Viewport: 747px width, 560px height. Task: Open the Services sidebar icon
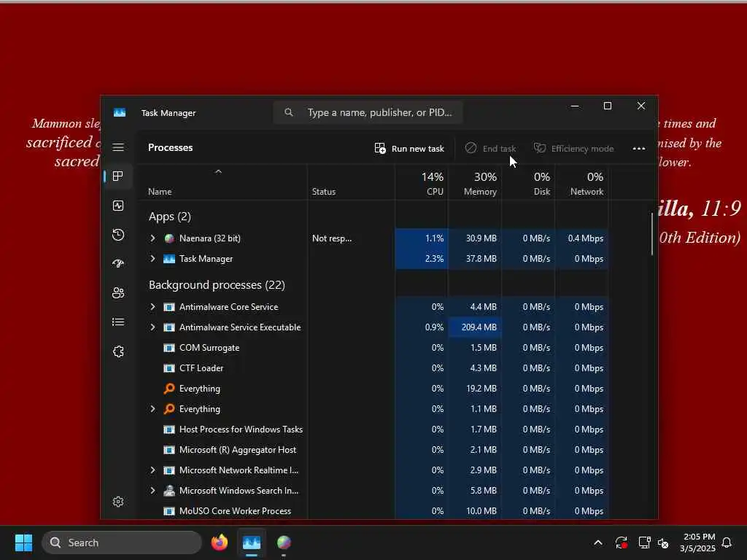point(118,351)
